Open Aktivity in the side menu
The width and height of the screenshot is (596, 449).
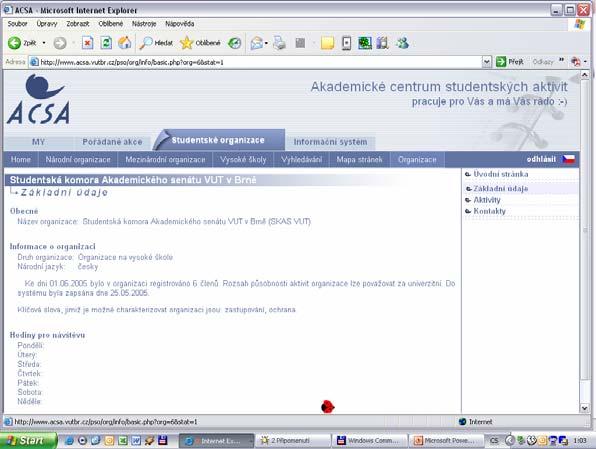487,200
